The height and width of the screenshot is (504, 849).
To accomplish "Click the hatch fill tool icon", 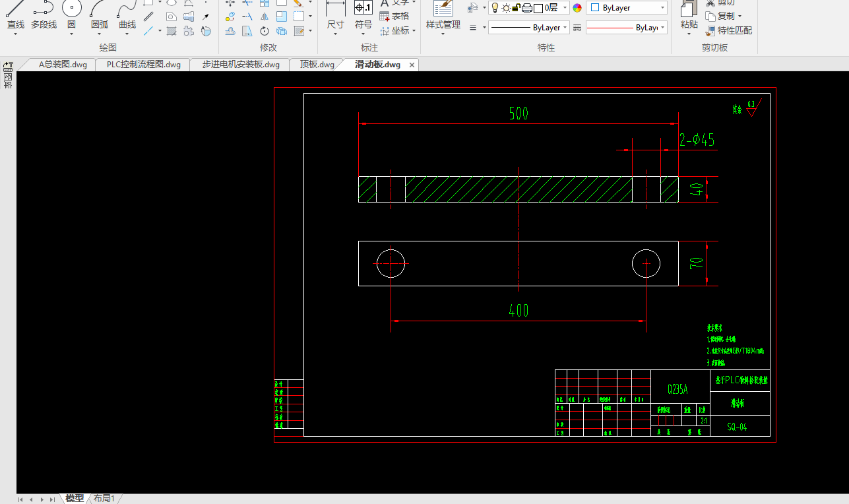I will [x=172, y=30].
